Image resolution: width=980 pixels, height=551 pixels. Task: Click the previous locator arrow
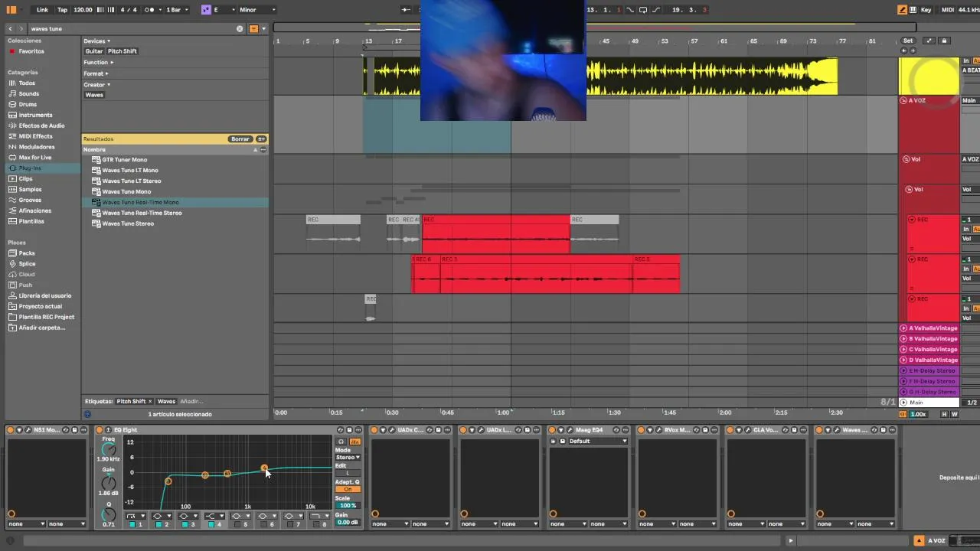coord(903,51)
